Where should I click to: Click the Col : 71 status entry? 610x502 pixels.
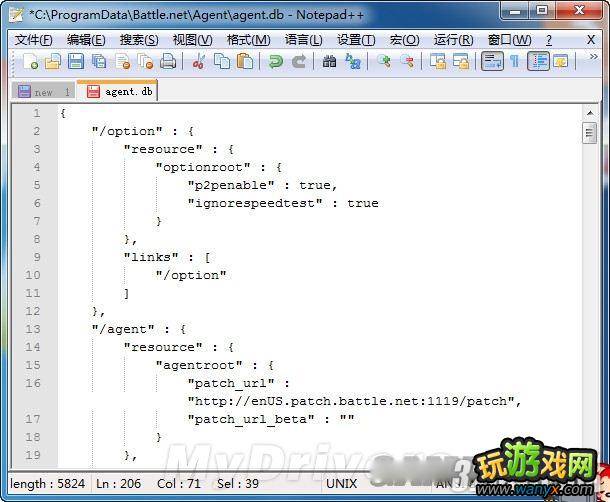[x=179, y=484]
